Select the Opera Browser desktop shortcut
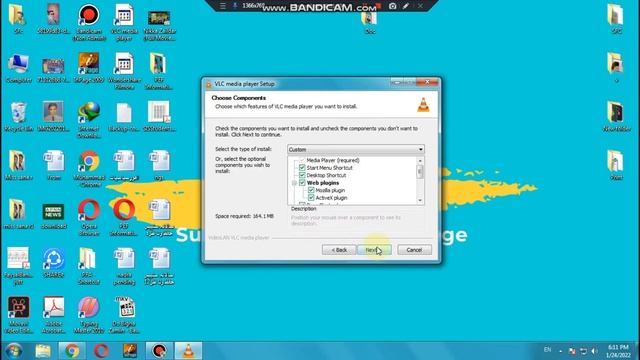The width and height of the screenshot is (640, 360). tap(89, 218)
